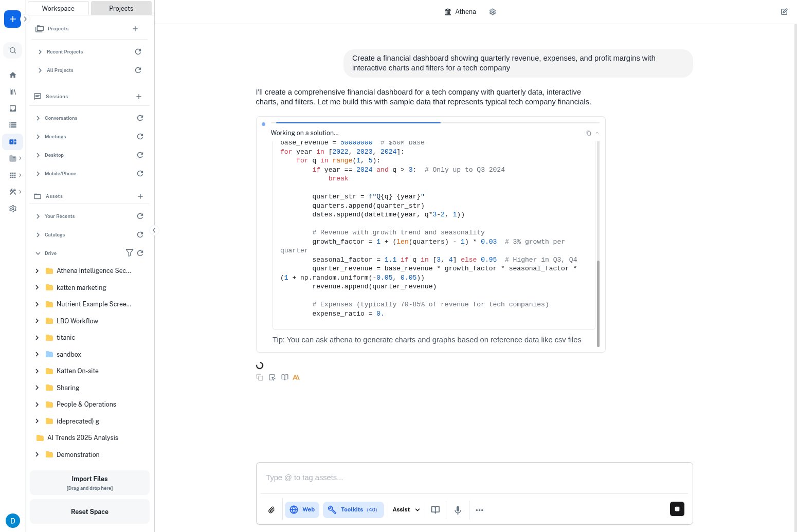Expand the All Projects section
Screen dimensions: 797x532
pos(40,70)
